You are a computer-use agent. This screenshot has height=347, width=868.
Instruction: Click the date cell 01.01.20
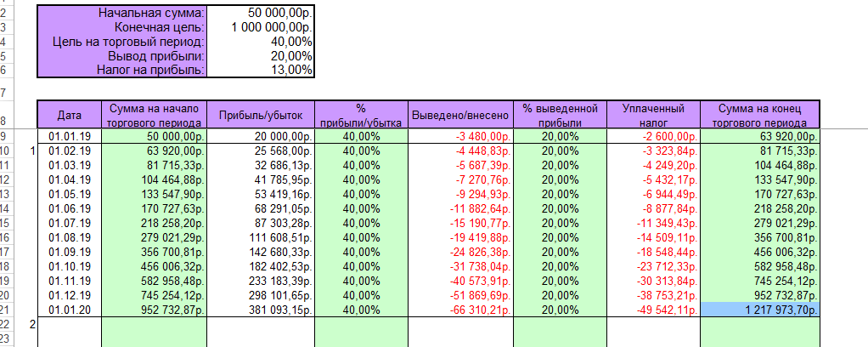(69, 310)
